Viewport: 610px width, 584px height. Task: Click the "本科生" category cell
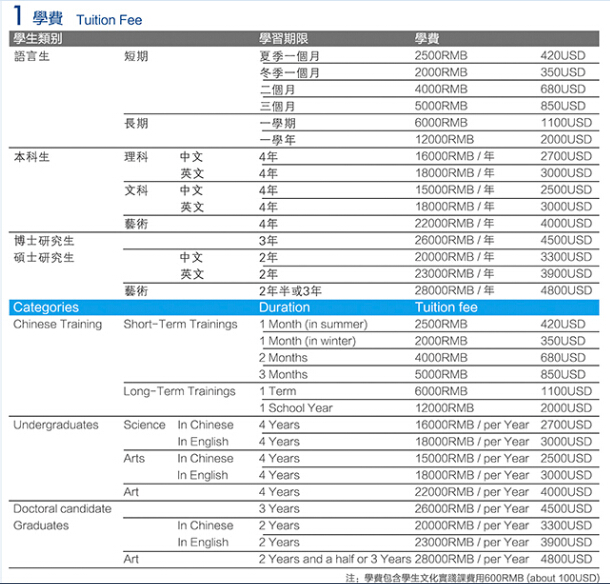[x=32, y=157]
